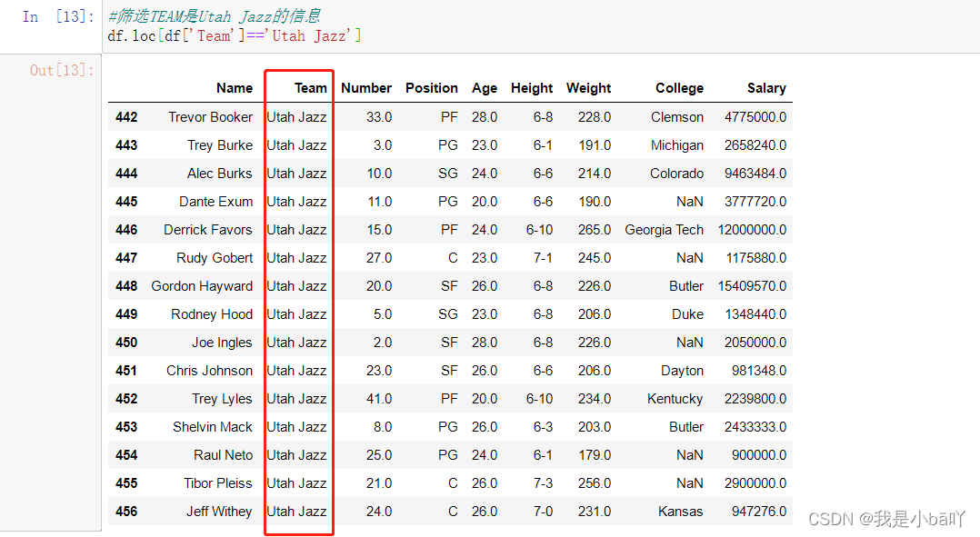Click the Age column header
This screenshot has width=980, height=537.
(485, 88)
